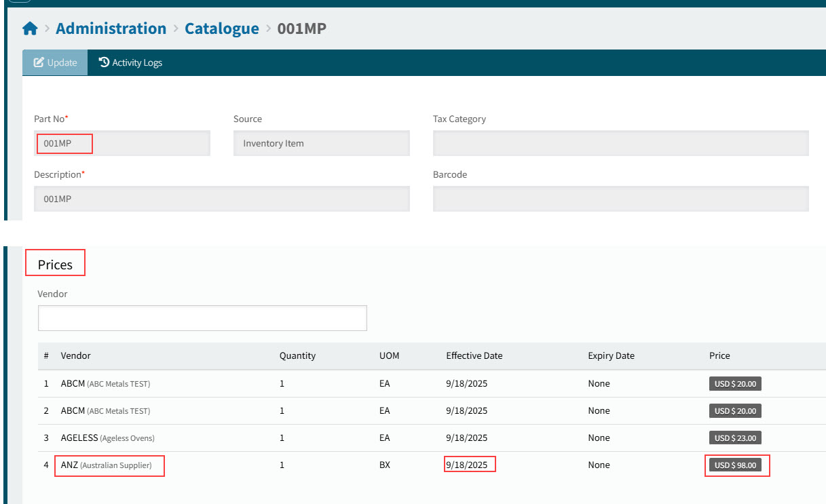This screenshot has width=826, height=504.
Task: Select the Update tab
Action: point(54,62)
